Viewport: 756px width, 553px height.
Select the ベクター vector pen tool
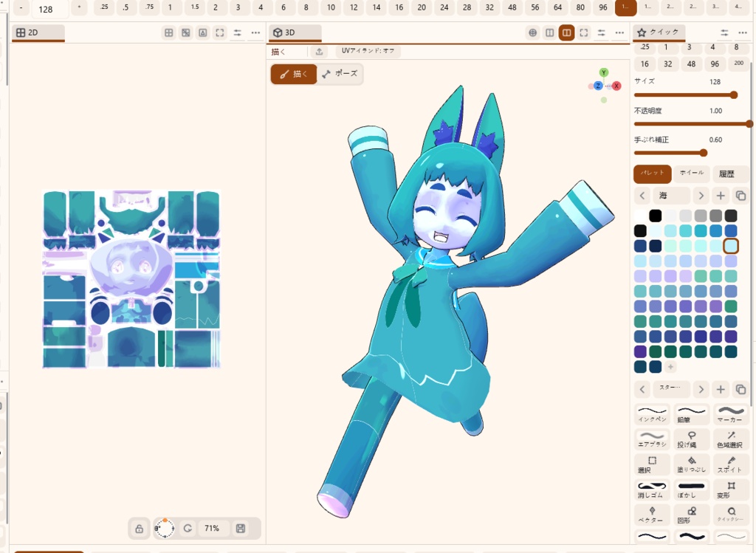tap(652, 515)
